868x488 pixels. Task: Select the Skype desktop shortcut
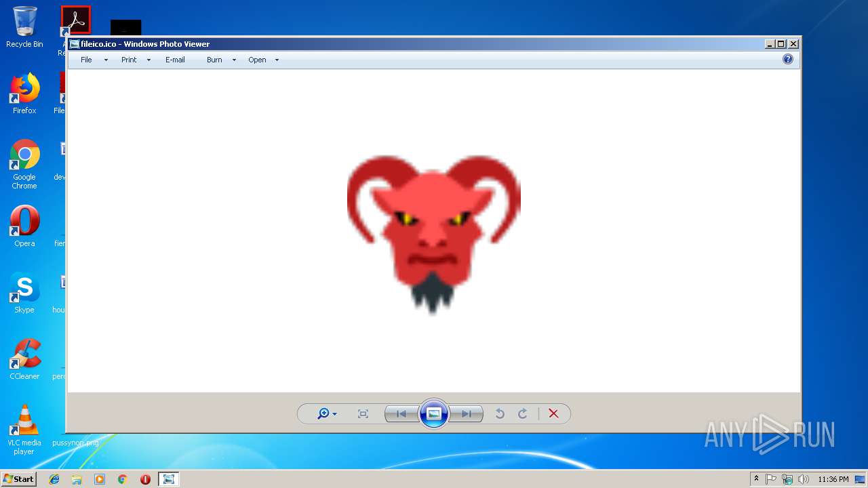click(x=24, y=293)
